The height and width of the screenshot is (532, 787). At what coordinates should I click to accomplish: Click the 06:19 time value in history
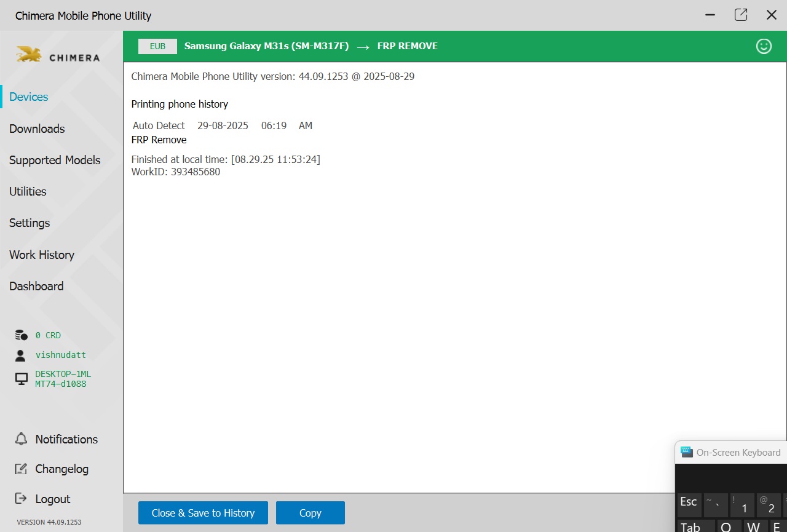274,125
